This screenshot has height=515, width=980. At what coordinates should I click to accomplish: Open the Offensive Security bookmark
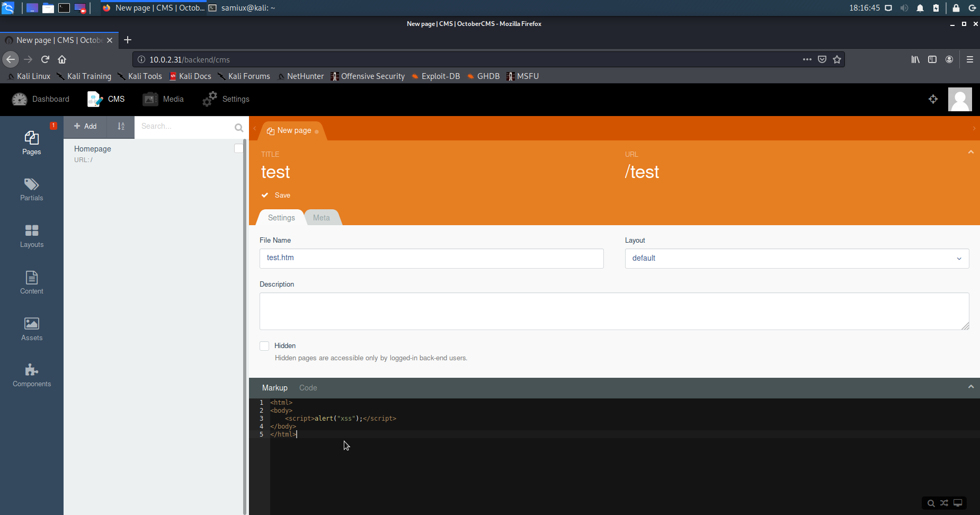pyautogui.click(x=368, y=76)
